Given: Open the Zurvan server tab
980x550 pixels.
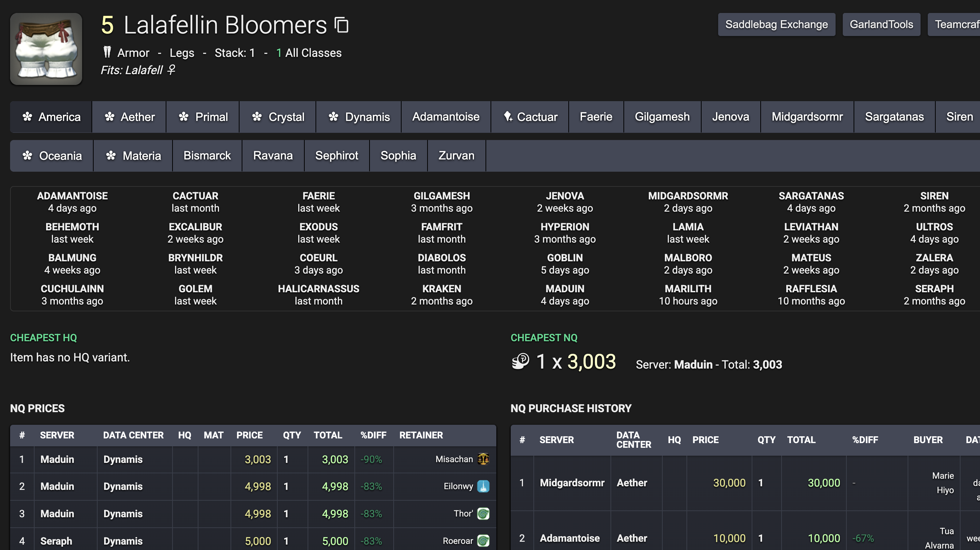Looking at the screenshot, I should 456,155.
